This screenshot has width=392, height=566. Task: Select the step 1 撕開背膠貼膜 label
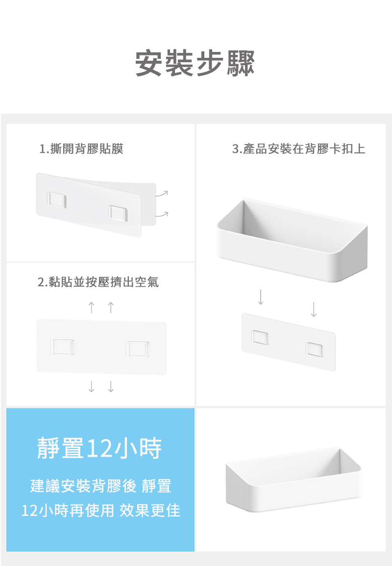click(x=81, y=148)
